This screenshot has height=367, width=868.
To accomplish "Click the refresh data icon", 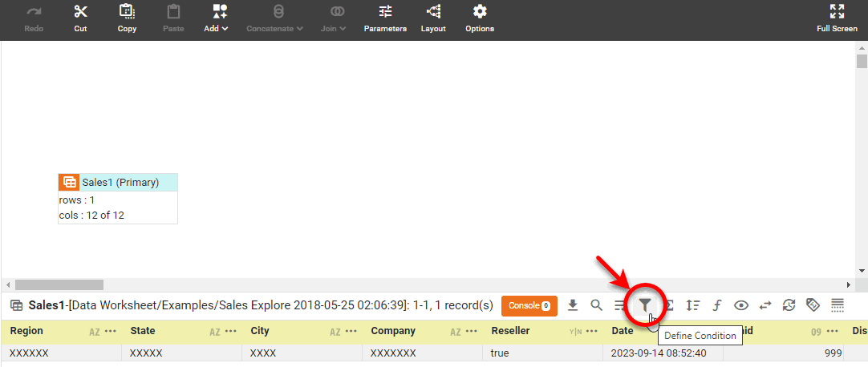I will [x=789, y=305].
